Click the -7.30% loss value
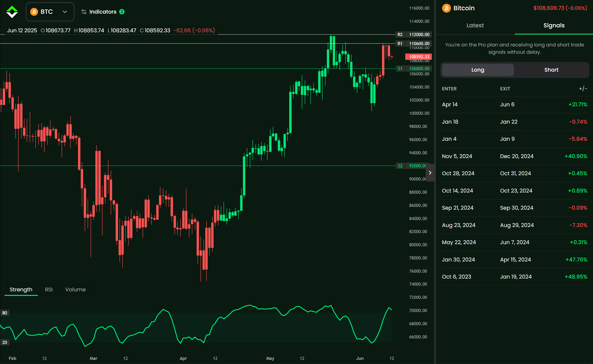This screenshot has height=364, width=593. tap(578, 225)
